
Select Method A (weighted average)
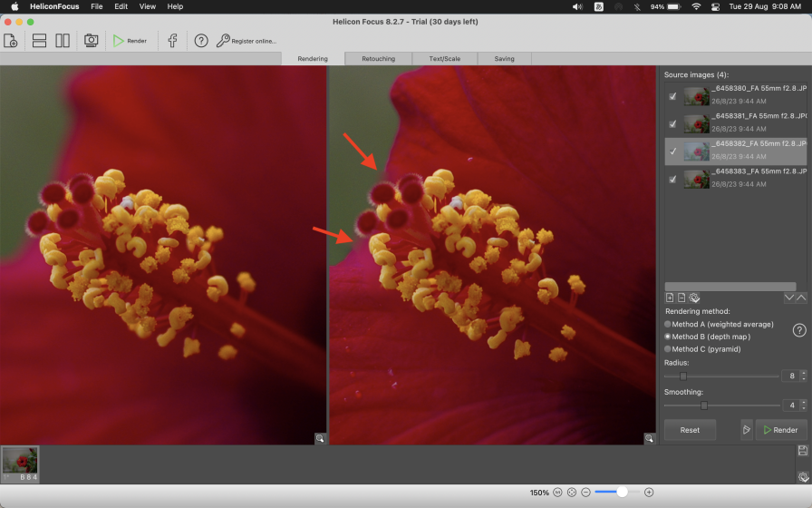pos(669,324)
